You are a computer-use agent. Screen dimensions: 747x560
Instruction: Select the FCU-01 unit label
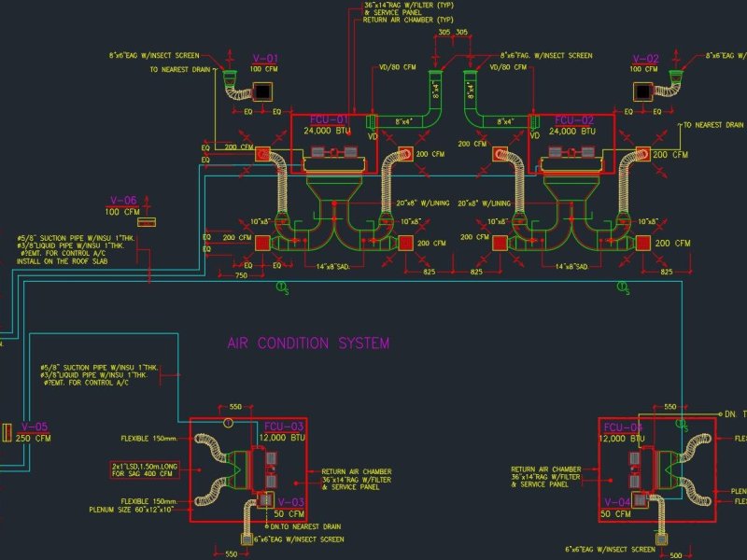(x=330, y=119)
